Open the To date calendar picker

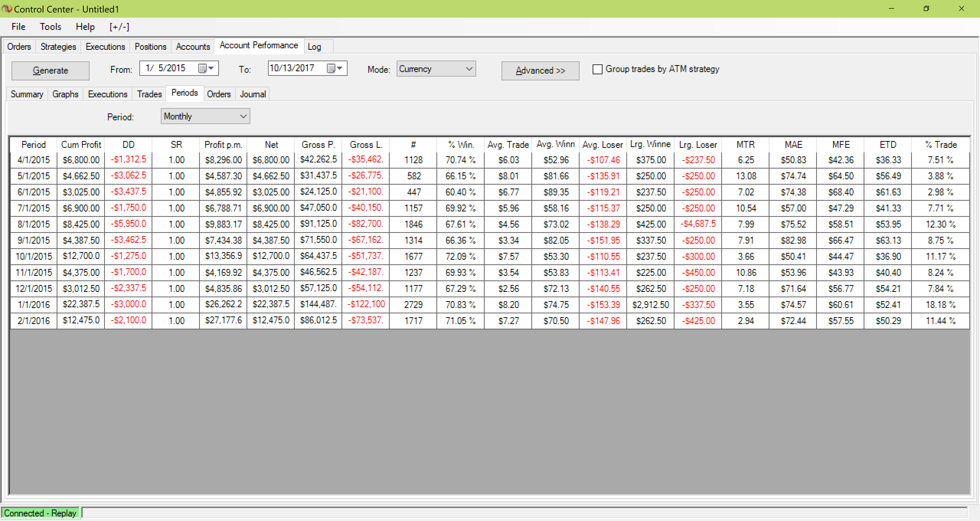334,68
